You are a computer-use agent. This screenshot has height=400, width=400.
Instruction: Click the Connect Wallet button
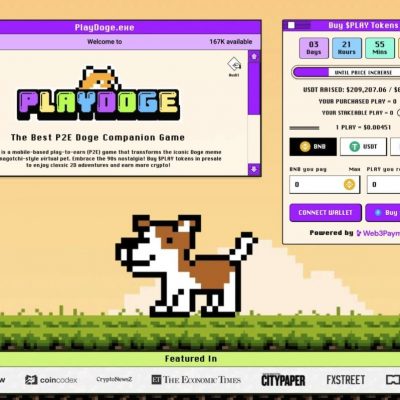click(x=325, y=213)
